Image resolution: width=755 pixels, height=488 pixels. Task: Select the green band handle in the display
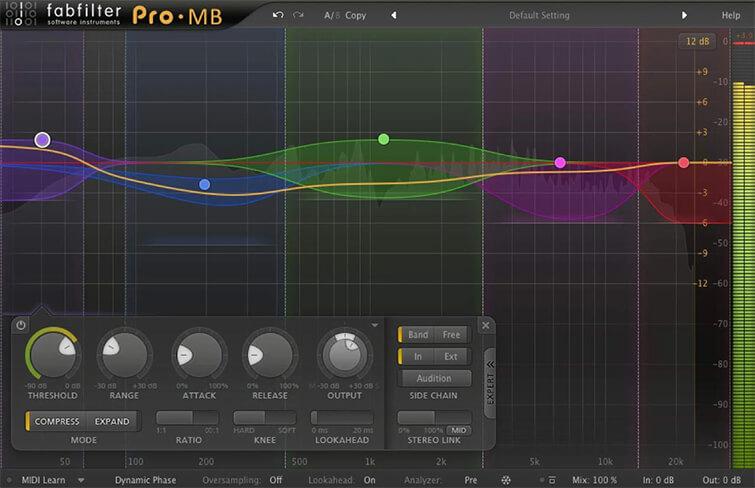pyautogui.click(x=383, y=139)
